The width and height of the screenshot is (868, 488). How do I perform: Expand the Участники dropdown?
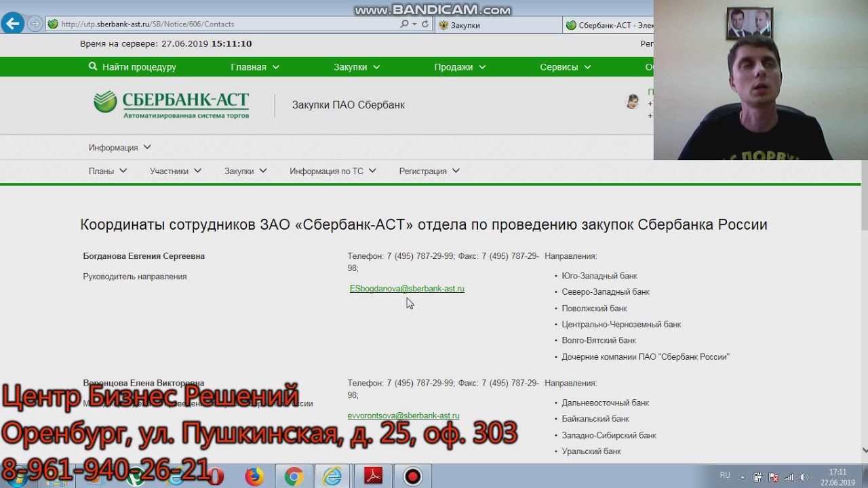[x=176, y=171]
